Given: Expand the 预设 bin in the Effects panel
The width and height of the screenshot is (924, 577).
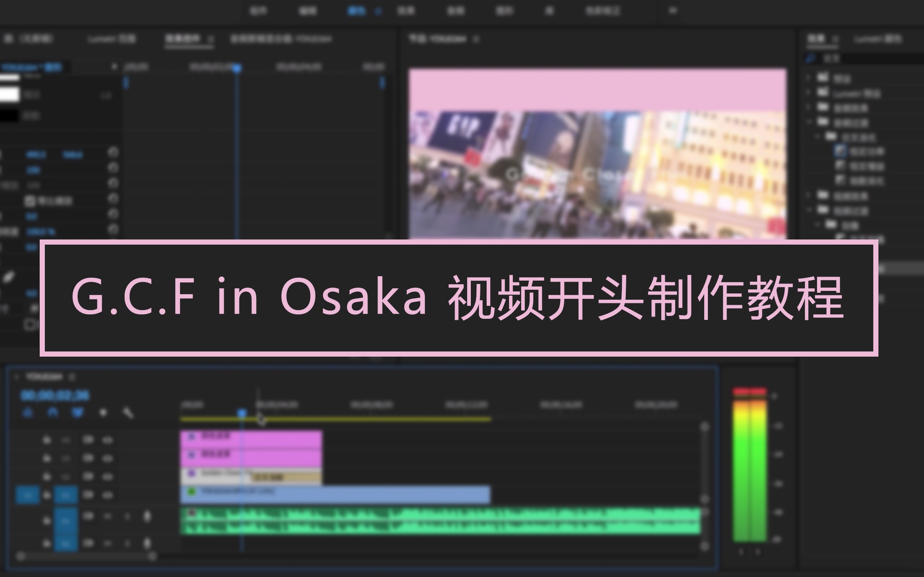Looking at the screenshot, I should point(808,78).
